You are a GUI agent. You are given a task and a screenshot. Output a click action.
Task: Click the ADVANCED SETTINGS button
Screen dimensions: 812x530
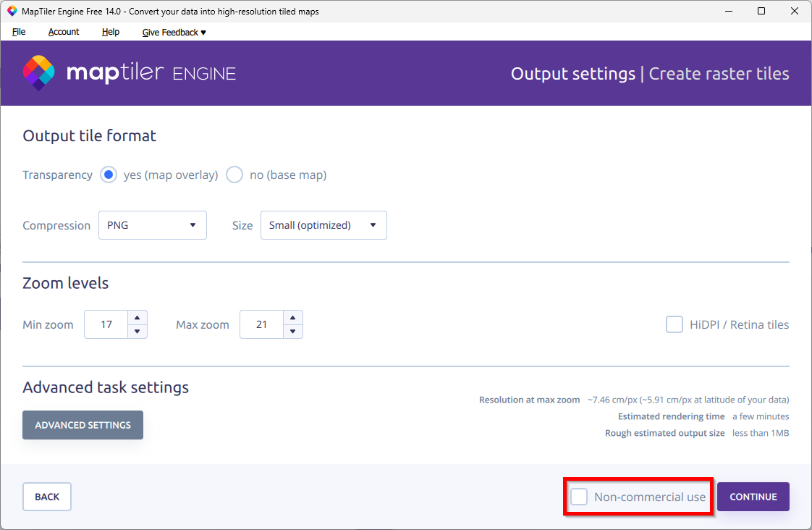[x=83, y=425]
